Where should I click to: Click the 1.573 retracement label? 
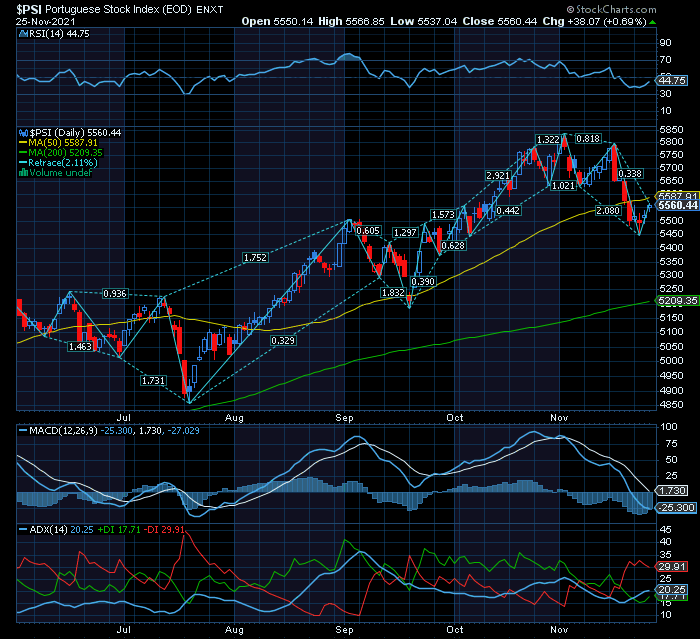coord(443,215)
